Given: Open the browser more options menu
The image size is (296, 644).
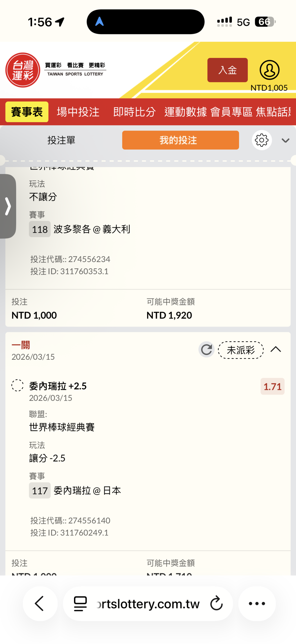Looking at the screenshot, I should pos(257,603).
